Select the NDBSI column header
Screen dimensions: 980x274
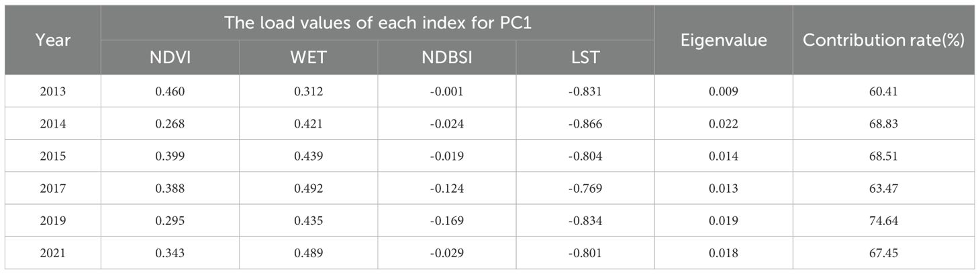point(447,58)
